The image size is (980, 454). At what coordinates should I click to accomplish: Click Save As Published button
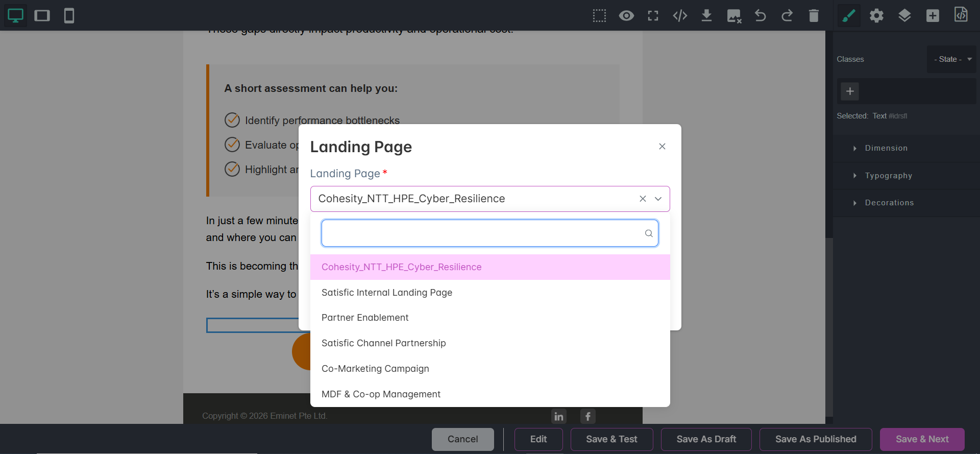(816, 439)
